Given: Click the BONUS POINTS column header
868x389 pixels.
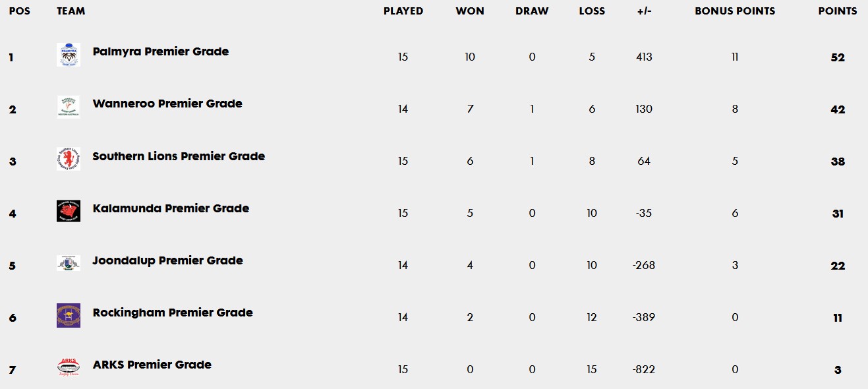Looking at the screenshot, I should (735, 11).
